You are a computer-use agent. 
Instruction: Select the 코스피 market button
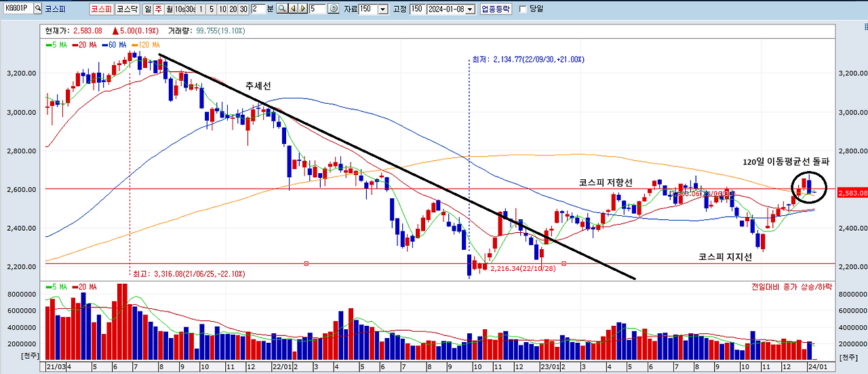(101, 9)
